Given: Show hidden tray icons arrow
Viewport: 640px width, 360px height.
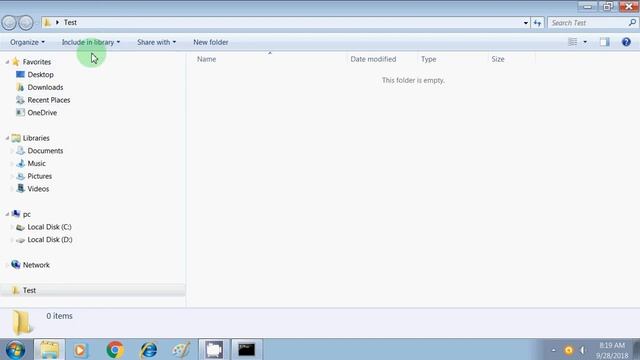Looking at the screenshot, I should pyautogui.click(x=553, y=350).
